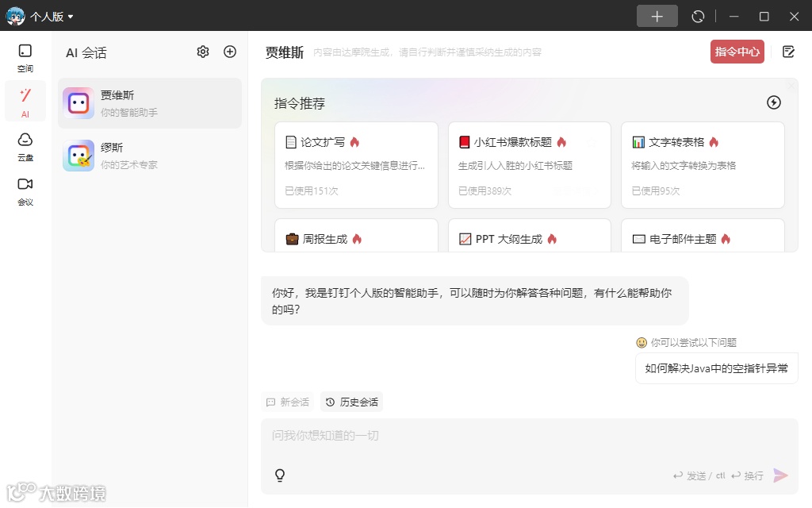Click the 已使用95次 usage count text
Viewport: 812px width, 508px height.
(x=656, y=190)
